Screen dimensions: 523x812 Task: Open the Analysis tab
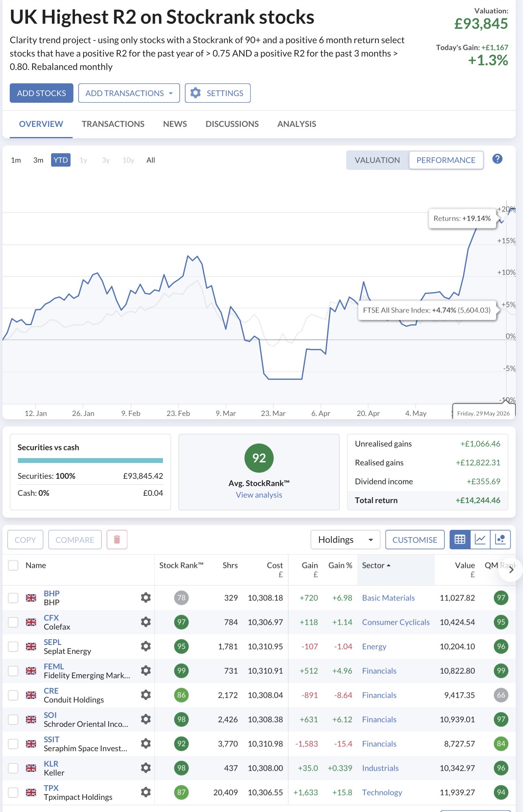(297, 124)
